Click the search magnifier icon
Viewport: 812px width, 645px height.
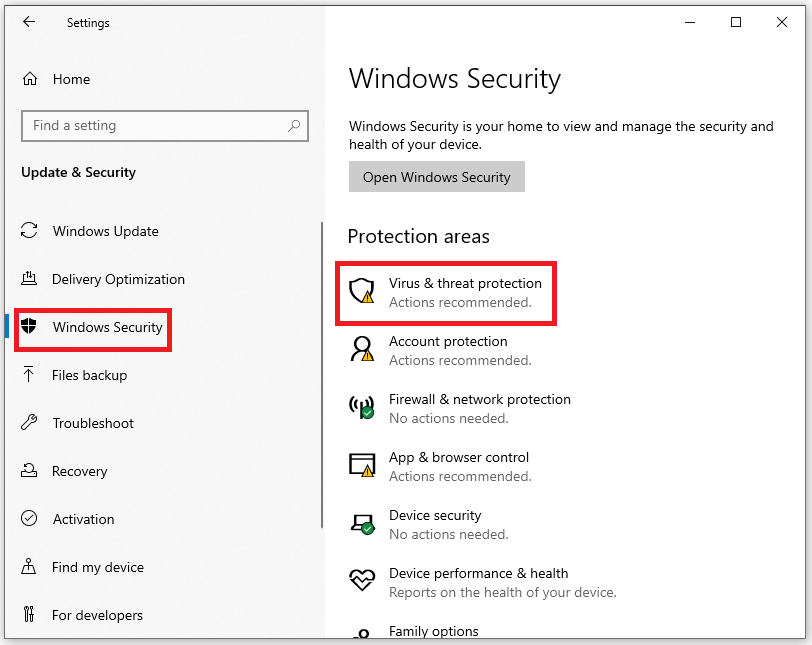pyautogui.click(x=294, y=126)
